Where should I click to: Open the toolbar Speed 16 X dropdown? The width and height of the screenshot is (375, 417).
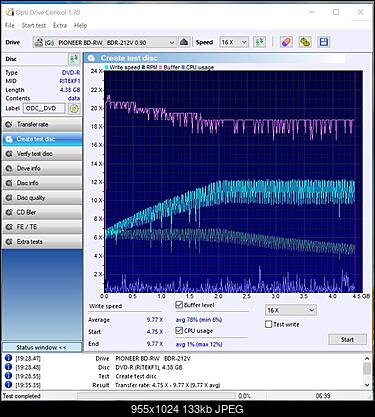pos(234,42)
